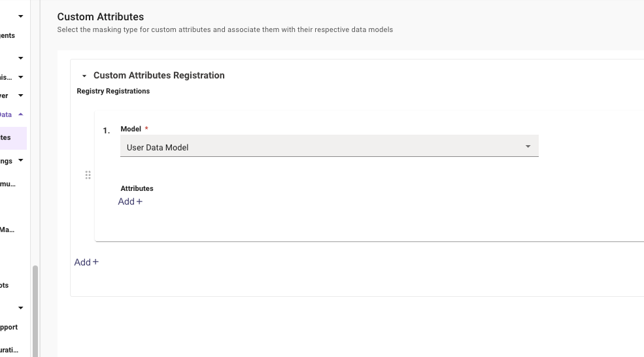Viewport: 644px width, 357px height.
Task: Open the truncated 'Ma…' sidebar item
Action: (x=8, y=229)
